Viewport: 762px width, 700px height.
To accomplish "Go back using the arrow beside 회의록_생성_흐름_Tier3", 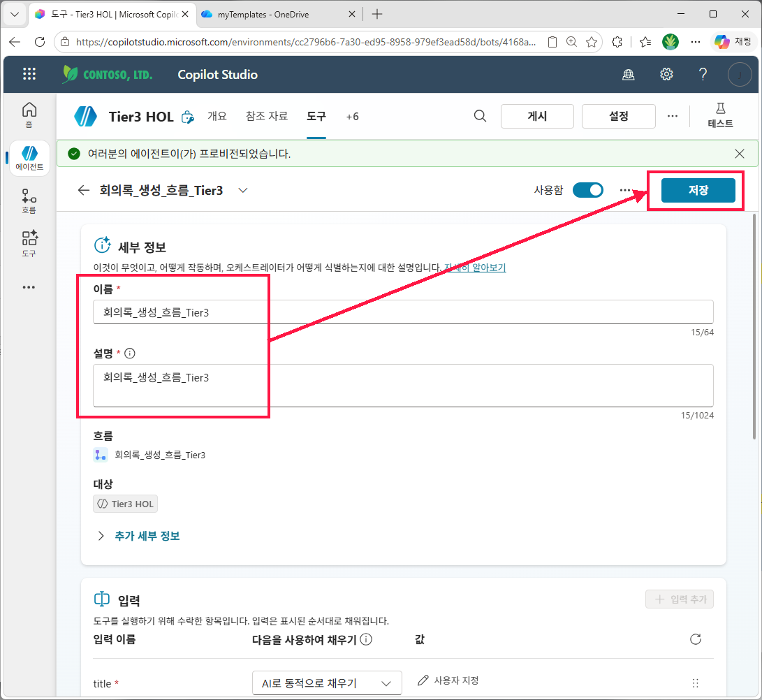I will point(84,190).
